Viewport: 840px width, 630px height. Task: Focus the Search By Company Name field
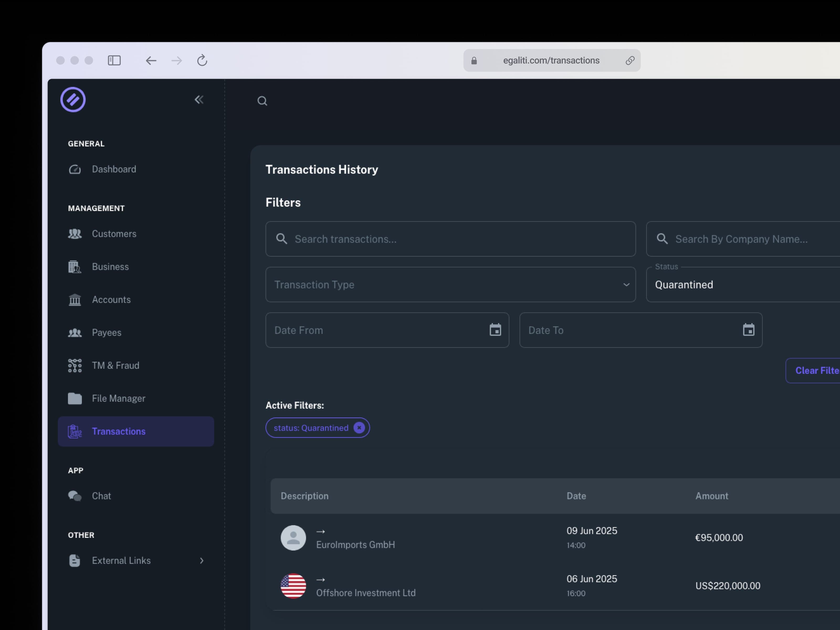pyautogui.click(x=743, y=239)
